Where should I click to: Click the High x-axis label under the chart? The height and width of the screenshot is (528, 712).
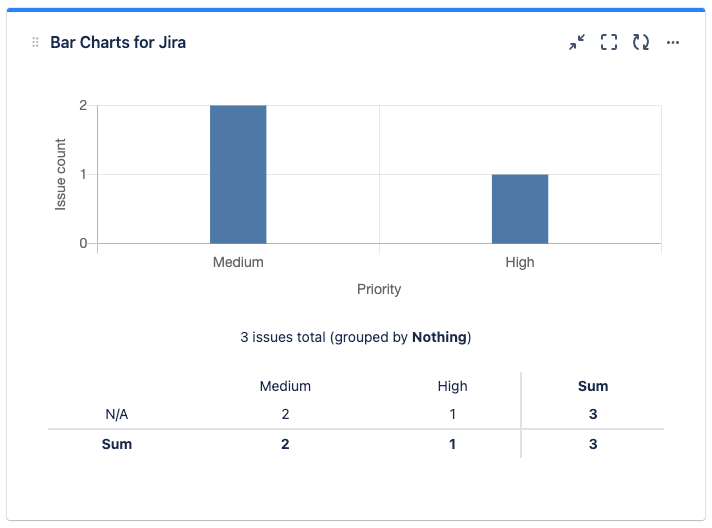coord(520,262)
